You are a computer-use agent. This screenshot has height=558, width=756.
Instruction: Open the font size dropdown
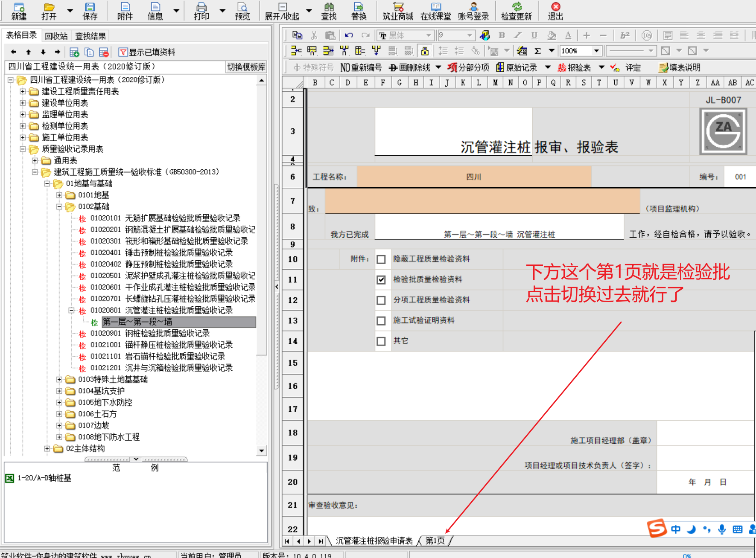470,35
